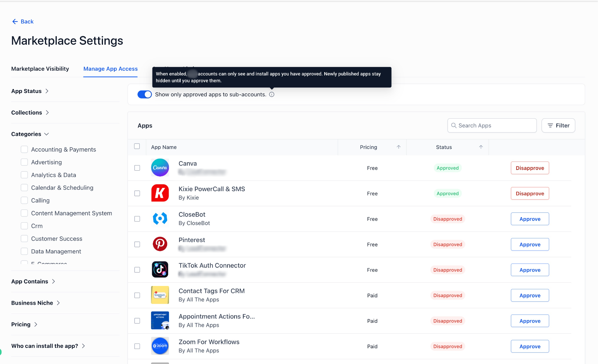Go back using the Back link
The width and height of the screenshot is (598, 364).
(x=23, y=22)
